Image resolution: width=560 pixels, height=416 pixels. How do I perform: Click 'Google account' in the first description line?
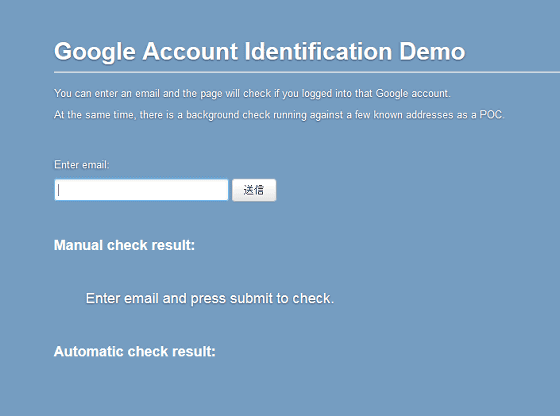[x=412, y=94]
